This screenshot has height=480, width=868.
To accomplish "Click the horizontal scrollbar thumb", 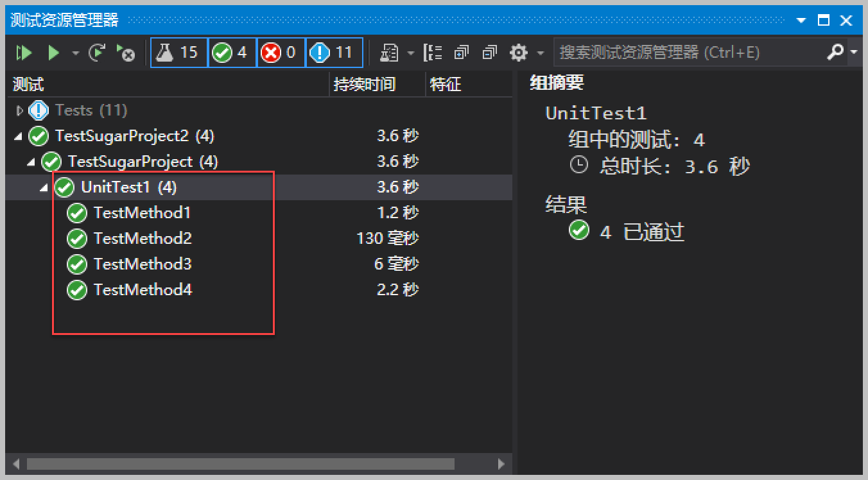I will coord(241,463).
